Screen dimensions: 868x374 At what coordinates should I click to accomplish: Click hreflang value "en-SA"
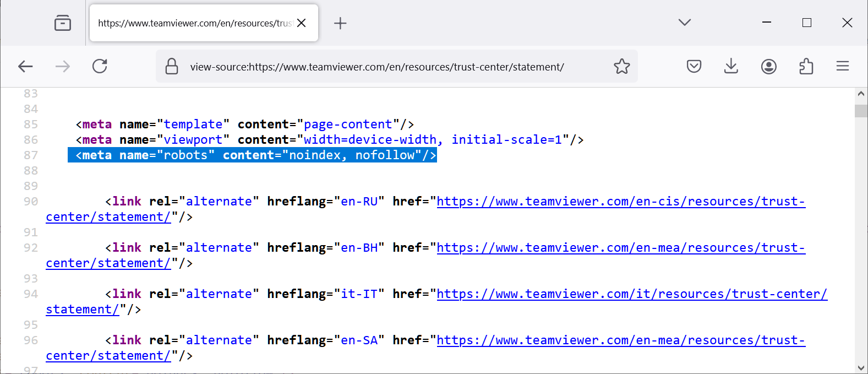click(359, 340)
